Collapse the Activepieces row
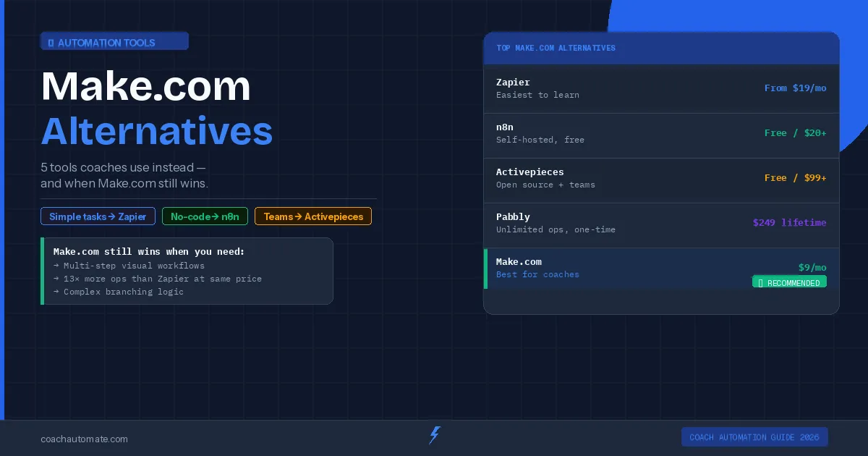This screenshot has width=868, height=456. (x=661, y=178)
